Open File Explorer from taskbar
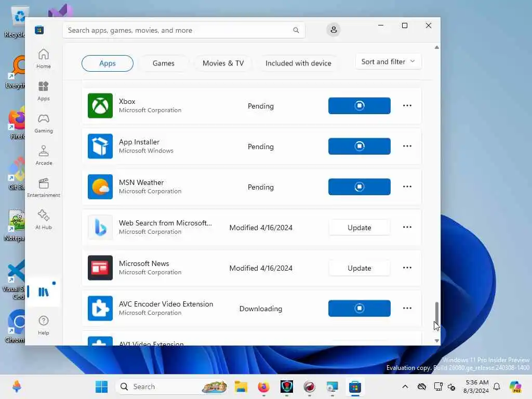 point(241,387)
